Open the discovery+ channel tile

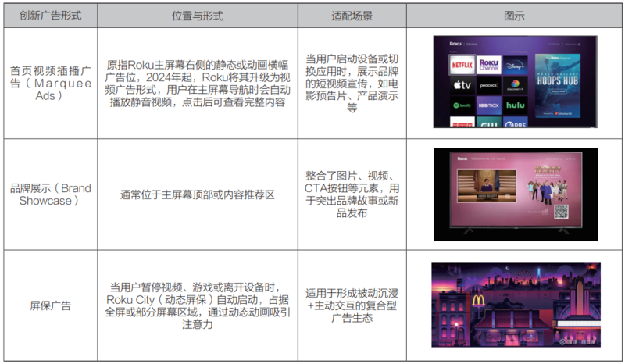(516, 84)
